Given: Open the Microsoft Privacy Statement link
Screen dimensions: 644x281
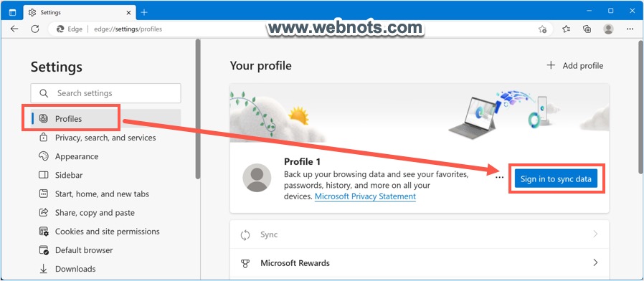Looking at the screenshot, I should tap(365, 196).
